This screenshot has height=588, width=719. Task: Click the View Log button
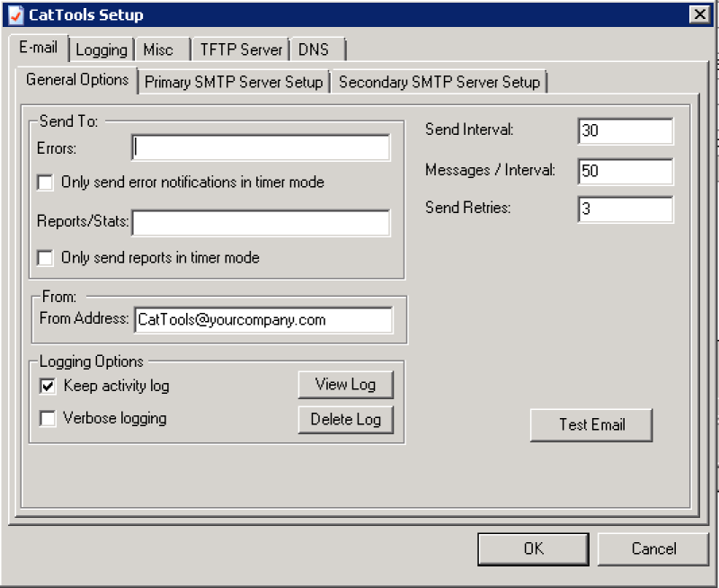(x=346, y=384)
